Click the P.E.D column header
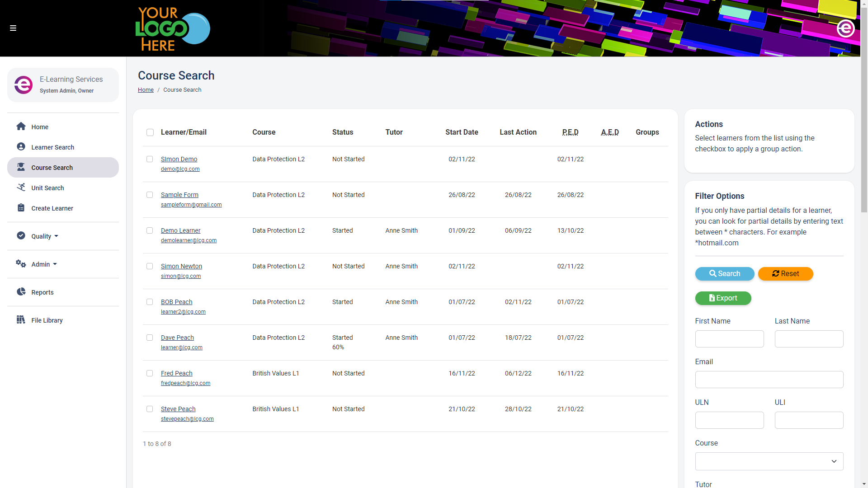This screenshot has width=868, height=488. click(x=570, y=132)
